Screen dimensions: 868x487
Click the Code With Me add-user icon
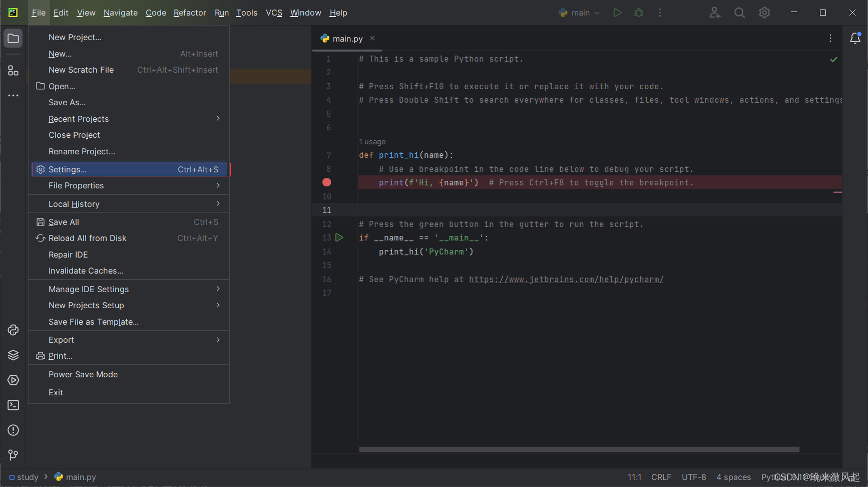point(715,13)
